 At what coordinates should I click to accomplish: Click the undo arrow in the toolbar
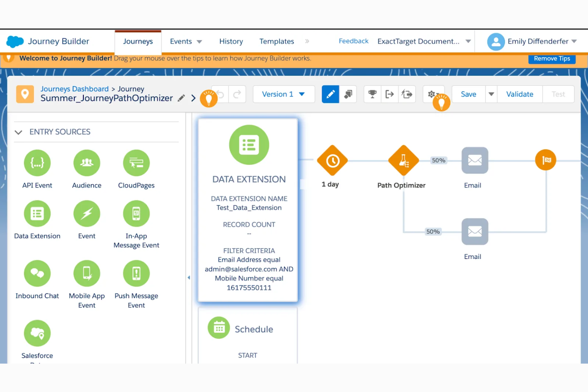click(220, 95)
